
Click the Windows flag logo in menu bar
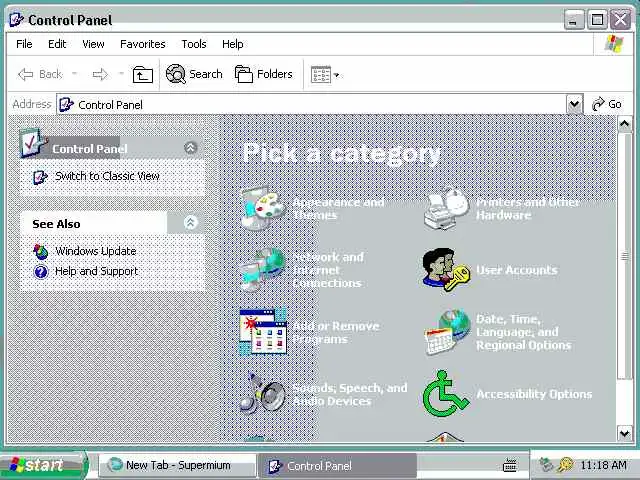pyautogui.click(x=614, y=44)
